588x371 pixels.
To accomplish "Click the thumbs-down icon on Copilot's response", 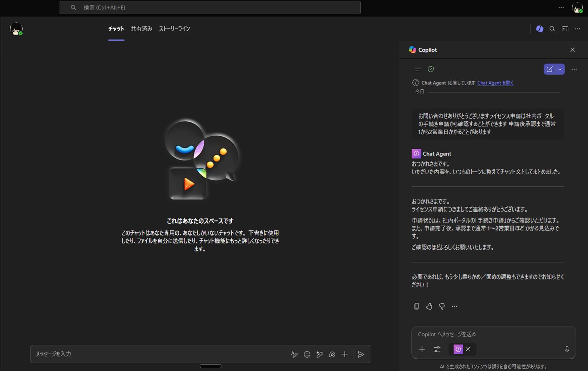I will pos(442,306).
